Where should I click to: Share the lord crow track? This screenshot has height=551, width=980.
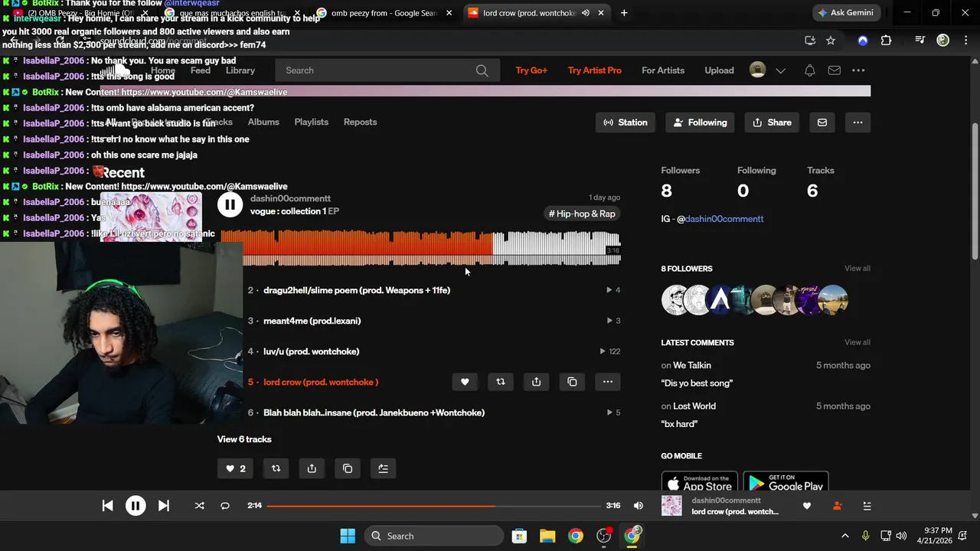(x=536, y=382)
